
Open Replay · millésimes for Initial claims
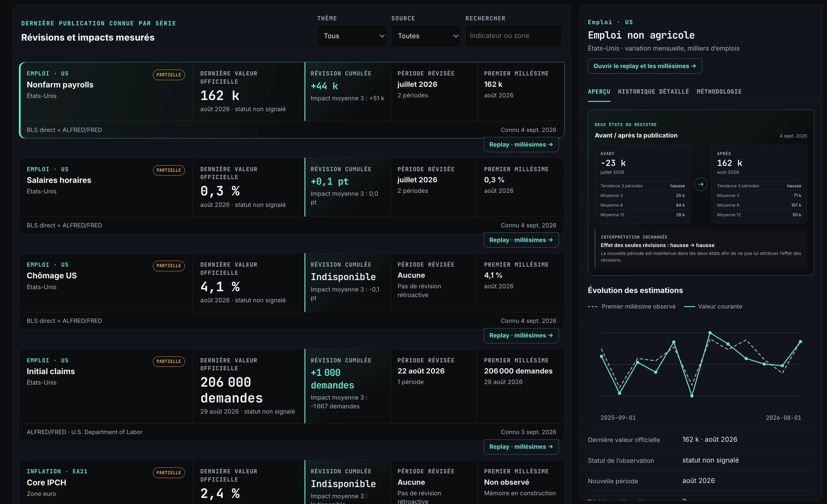click(x=521, y=447)
